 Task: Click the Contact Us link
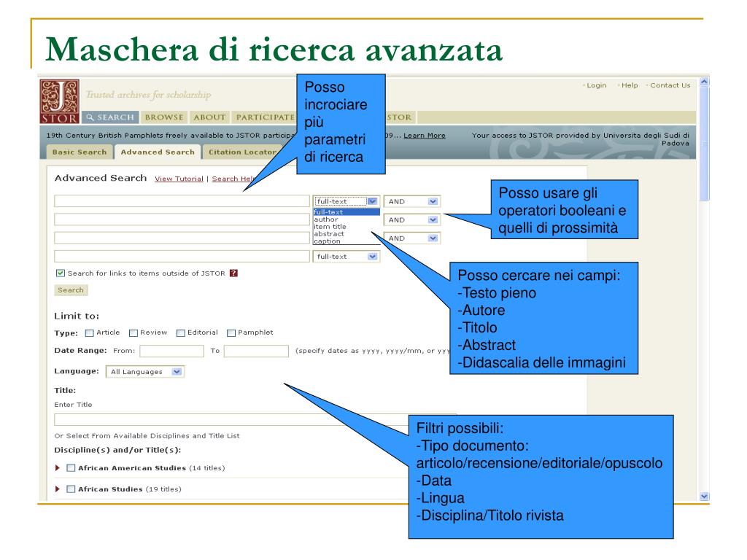pyautogui.click(x=670, y=85)
